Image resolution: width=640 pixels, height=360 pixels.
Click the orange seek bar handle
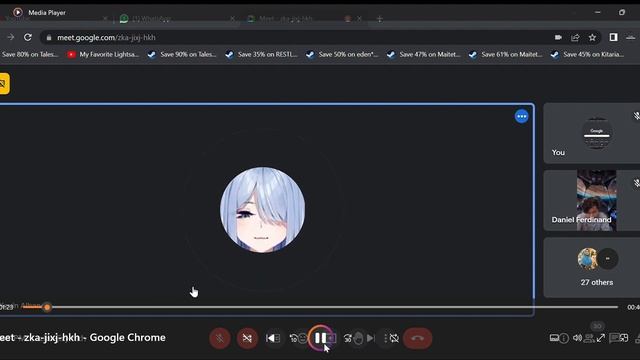coord(47,307)
